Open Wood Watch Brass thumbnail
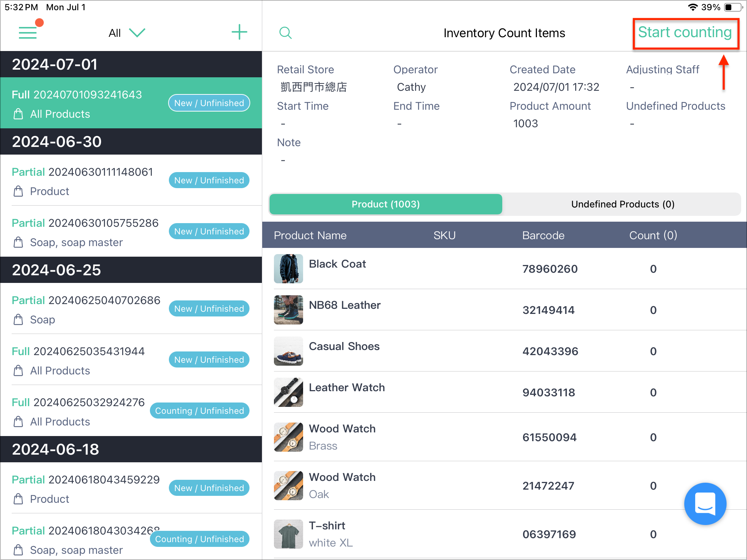The height and width of the screenshot is (560, 747). 288,437
